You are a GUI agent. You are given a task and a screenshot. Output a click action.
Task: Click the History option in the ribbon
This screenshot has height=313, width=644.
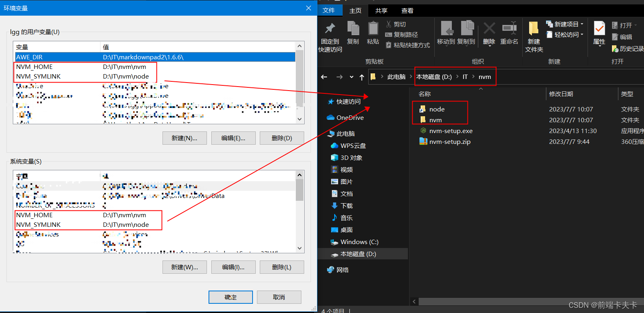pyautogui.click(x=628, y=49)
